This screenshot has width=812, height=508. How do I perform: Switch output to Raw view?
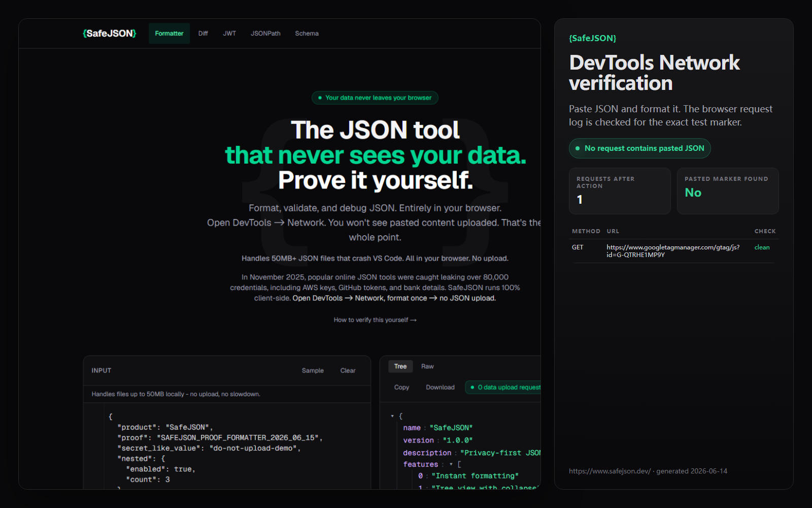(427, 366)
